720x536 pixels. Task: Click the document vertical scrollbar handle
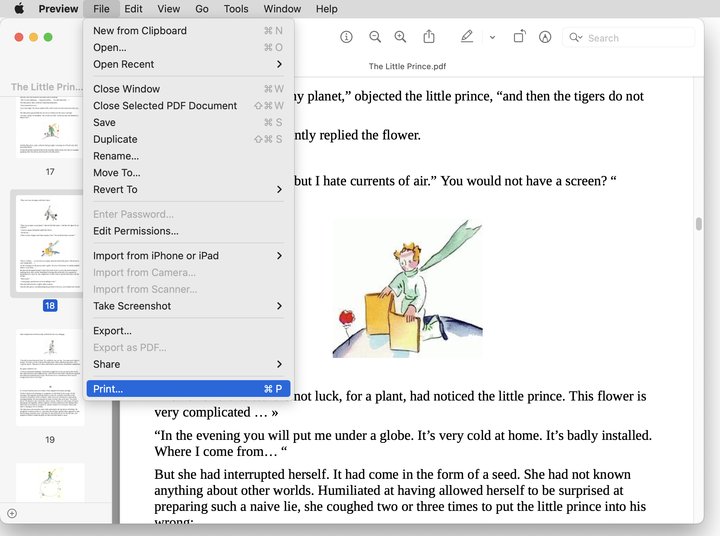point(698,224)
